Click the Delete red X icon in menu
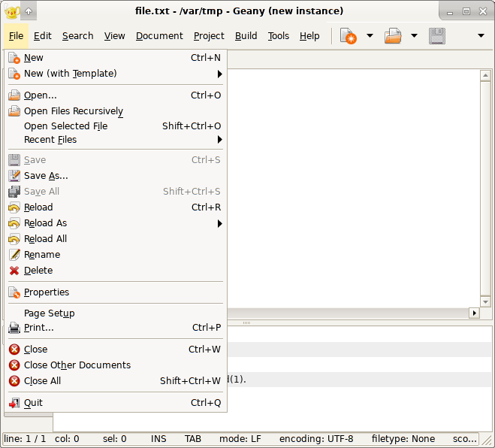The image size is (495, 448). [x=14, y=271]
